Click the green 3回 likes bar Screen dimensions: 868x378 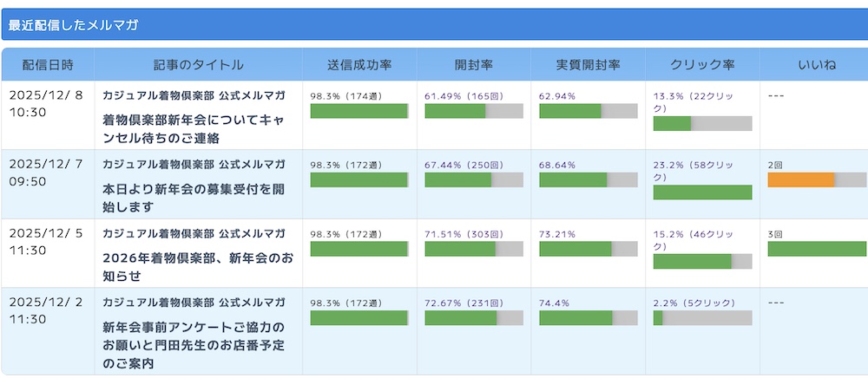coord(817,249)
